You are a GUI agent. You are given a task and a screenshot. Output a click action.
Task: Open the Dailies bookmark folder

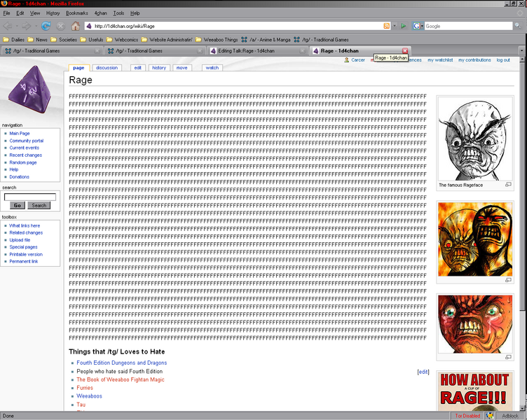coord(14,40)
